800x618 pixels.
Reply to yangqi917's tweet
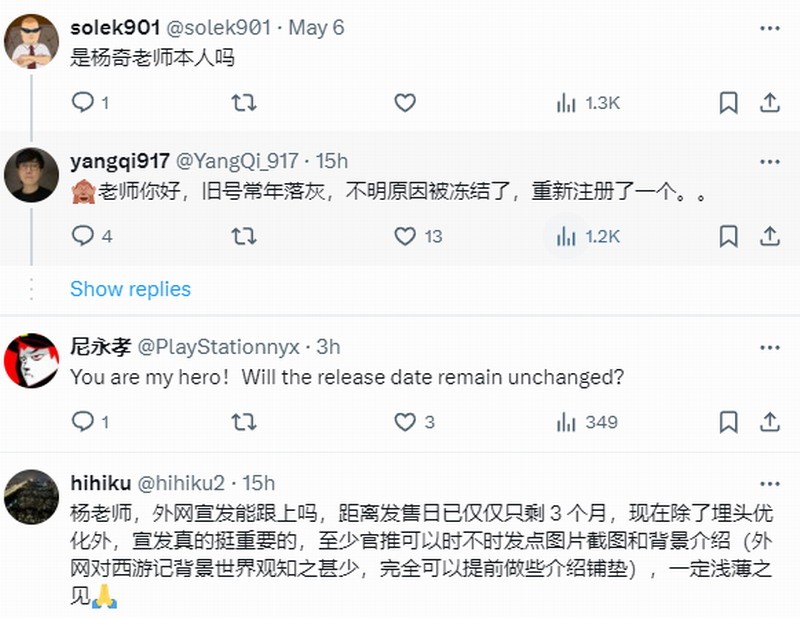point(83,236)
